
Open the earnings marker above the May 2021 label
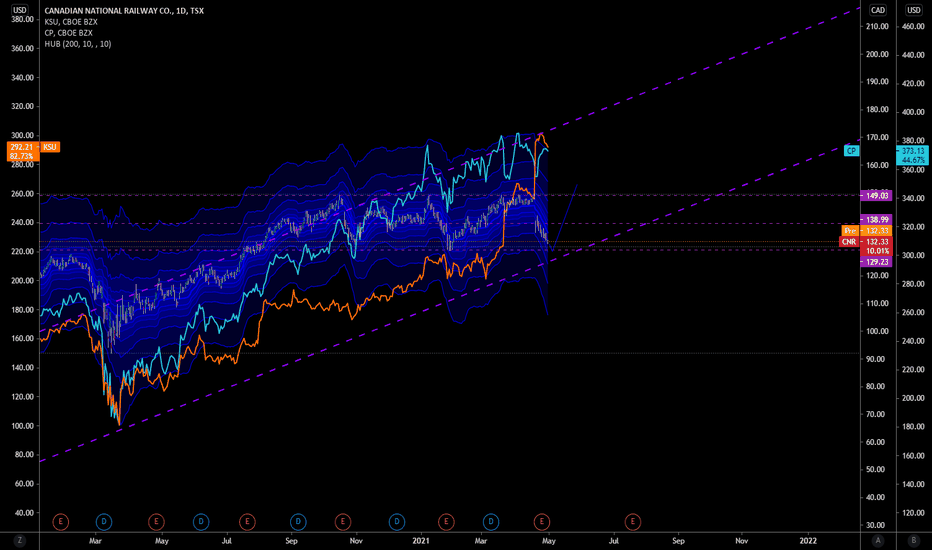541,522
